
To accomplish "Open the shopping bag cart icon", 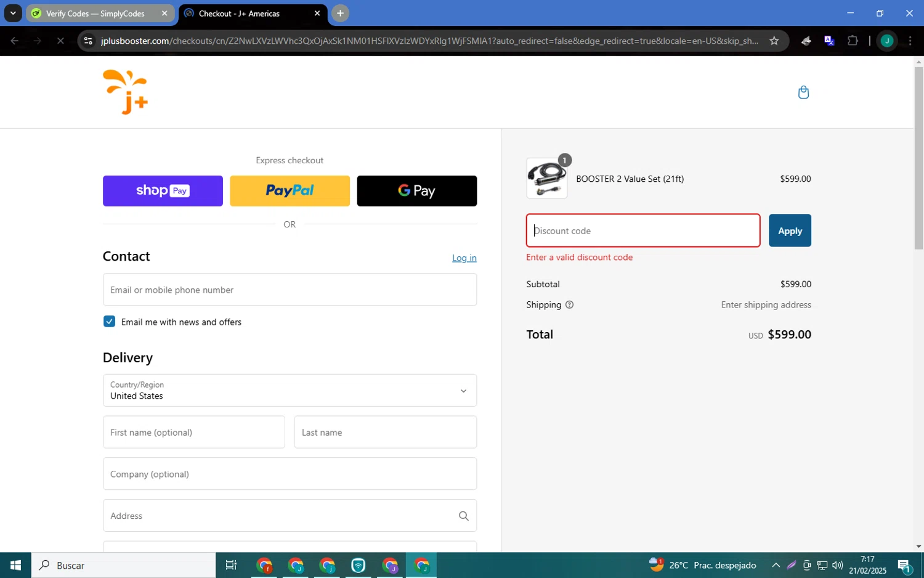I will click(x=803, y=92).
